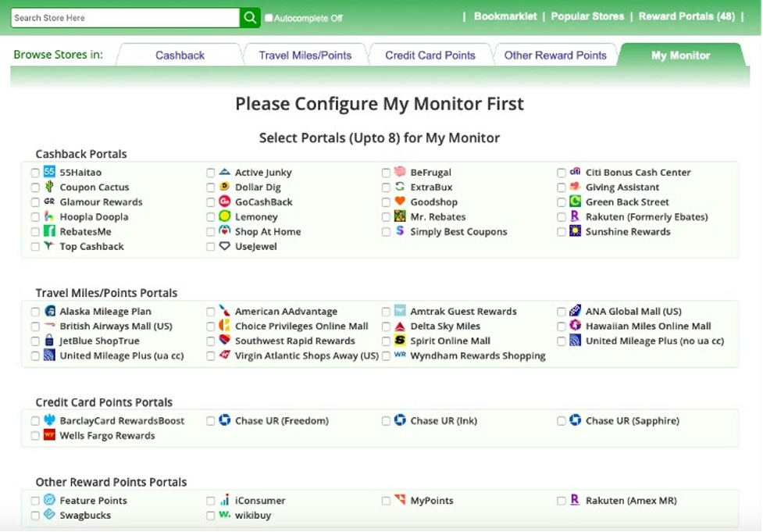763x532 pixels.
Task: Click the Goodshop heart icon
Action: (400, 202)
